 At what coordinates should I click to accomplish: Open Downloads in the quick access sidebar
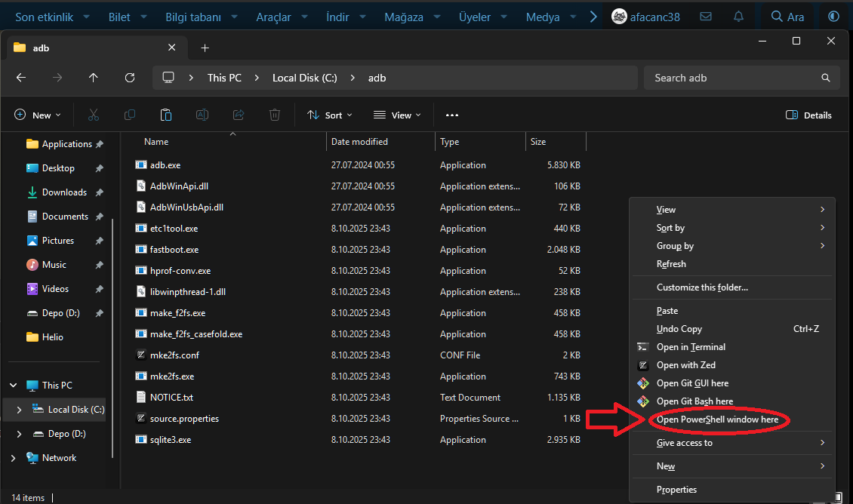tap(64, 192)
